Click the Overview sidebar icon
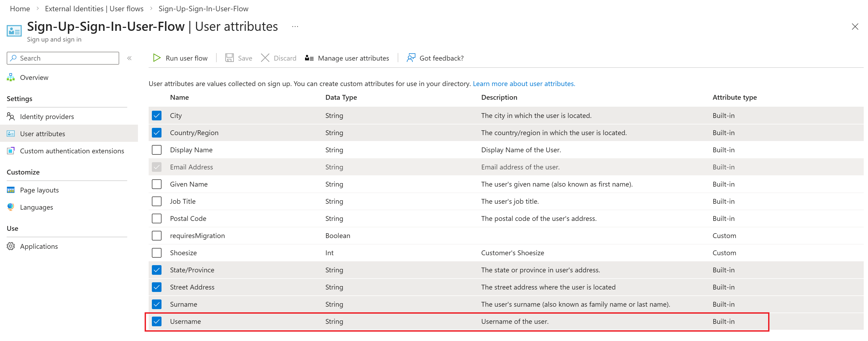 coord(11,77)
